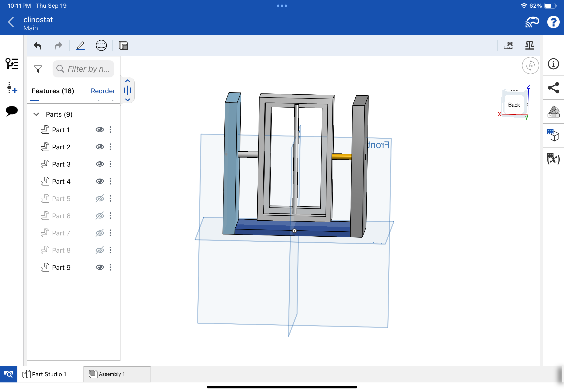The width and height of the screenshot is (564, 392).
Task: Open Mass properties scale icon
Action: point(529,46)
